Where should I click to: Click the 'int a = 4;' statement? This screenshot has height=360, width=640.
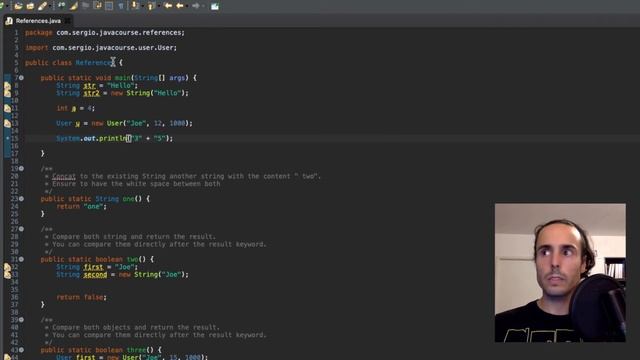(x=76, y=108)
